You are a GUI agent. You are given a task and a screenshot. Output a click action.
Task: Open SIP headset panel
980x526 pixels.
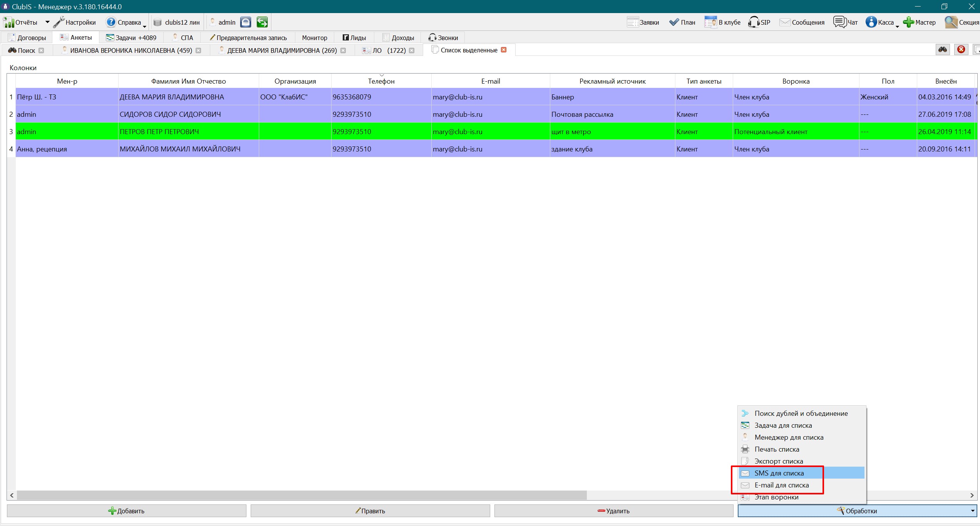pyautogui.click(x=759, y=22)
